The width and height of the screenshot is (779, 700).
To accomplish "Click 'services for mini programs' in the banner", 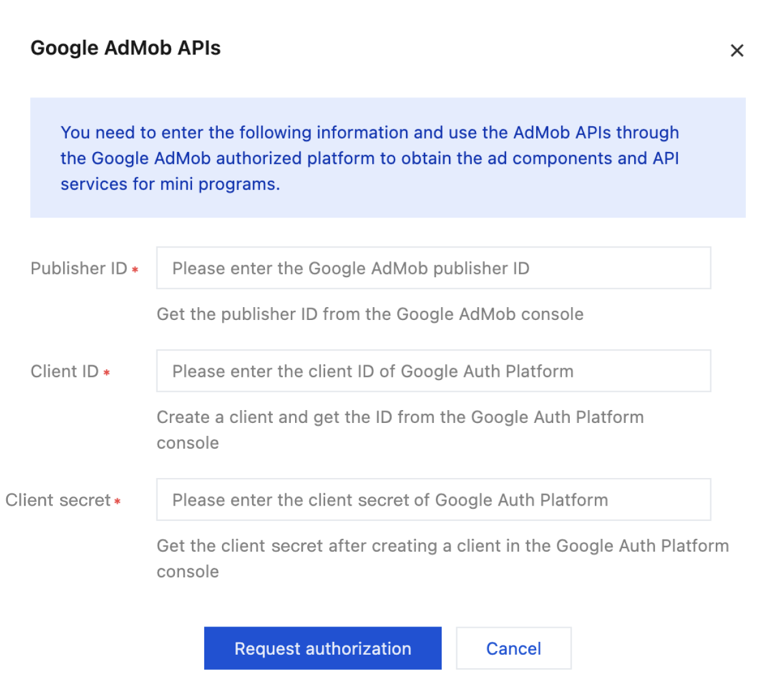I will pos(170,185).
